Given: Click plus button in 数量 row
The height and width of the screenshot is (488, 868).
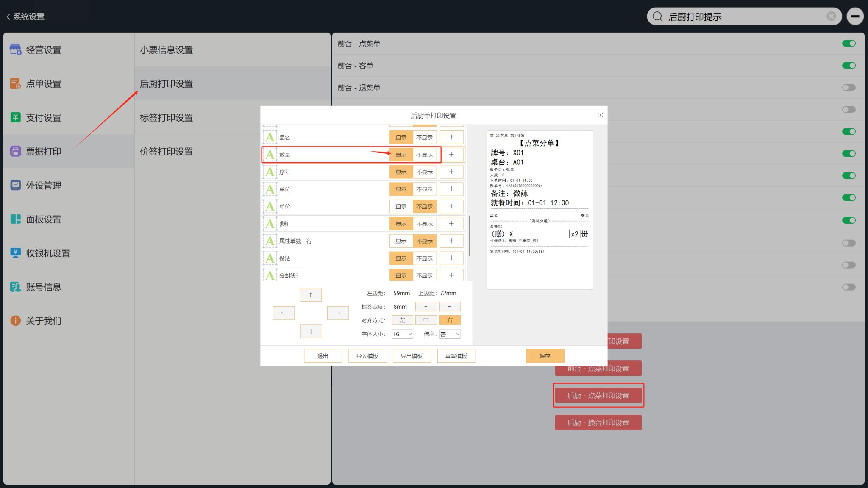Looking at the screenshot, I should [x=451, y=155].
